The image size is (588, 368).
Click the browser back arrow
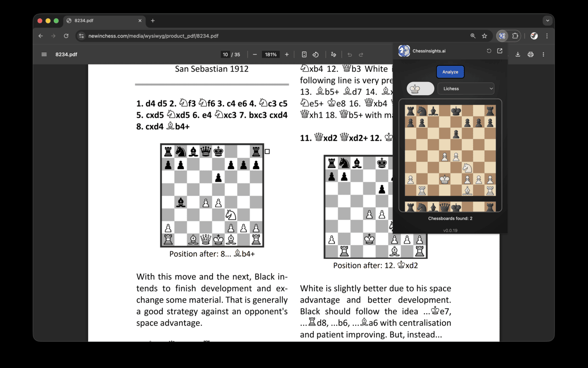pos(40,35)
